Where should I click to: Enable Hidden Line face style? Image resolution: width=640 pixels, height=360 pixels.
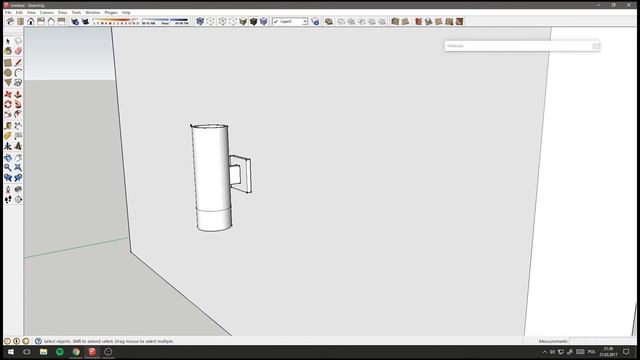pos(233,21)
